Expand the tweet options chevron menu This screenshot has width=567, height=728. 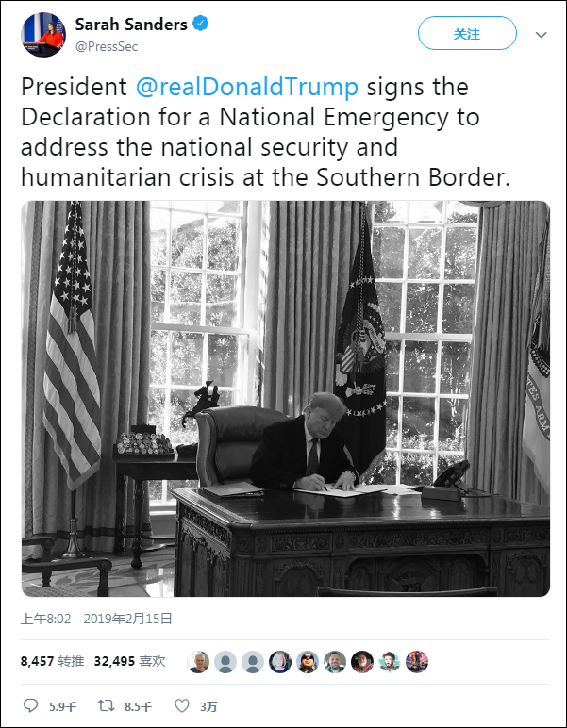point(541,34)
